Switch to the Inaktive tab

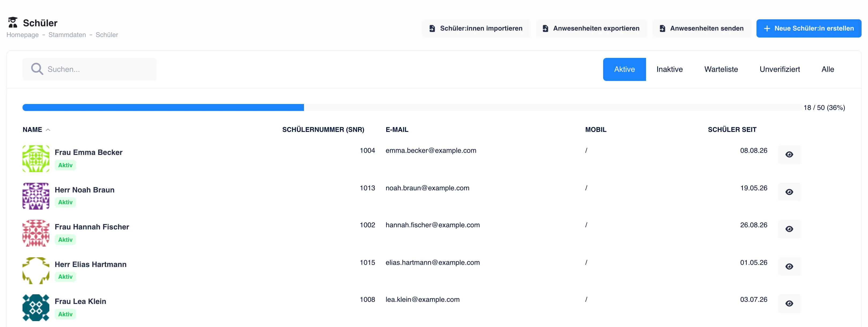coord(669,69)
